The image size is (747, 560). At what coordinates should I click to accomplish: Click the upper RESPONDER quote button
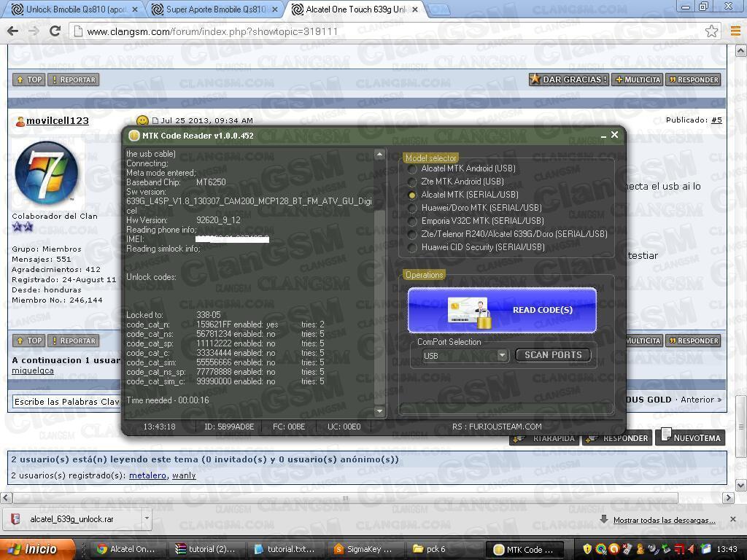click(693, 79)
